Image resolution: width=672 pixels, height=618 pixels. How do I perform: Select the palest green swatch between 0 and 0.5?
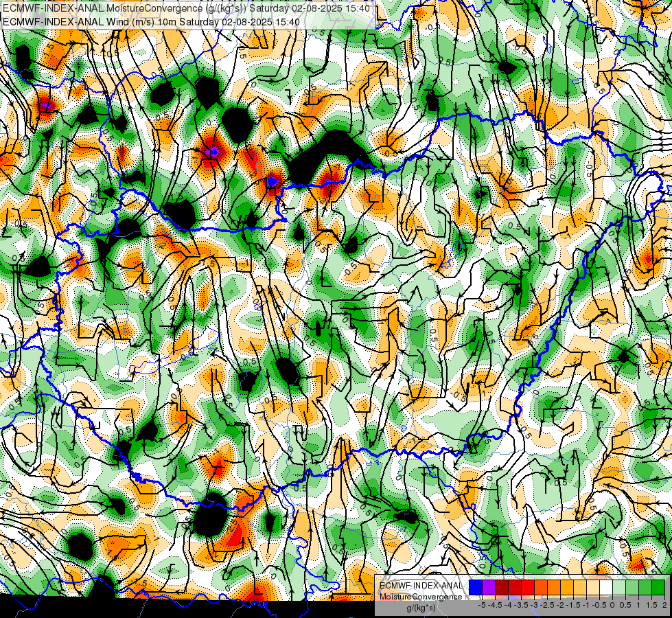pos(619,587)
